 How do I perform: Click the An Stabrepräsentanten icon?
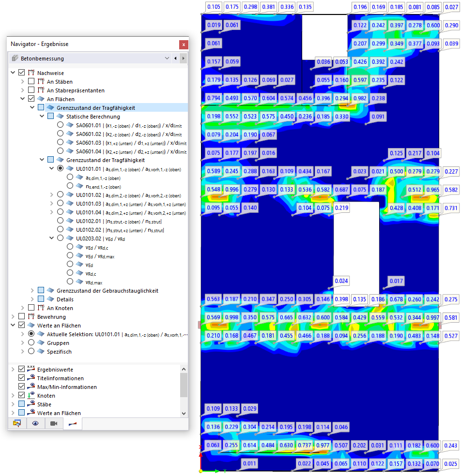point(41,90)
